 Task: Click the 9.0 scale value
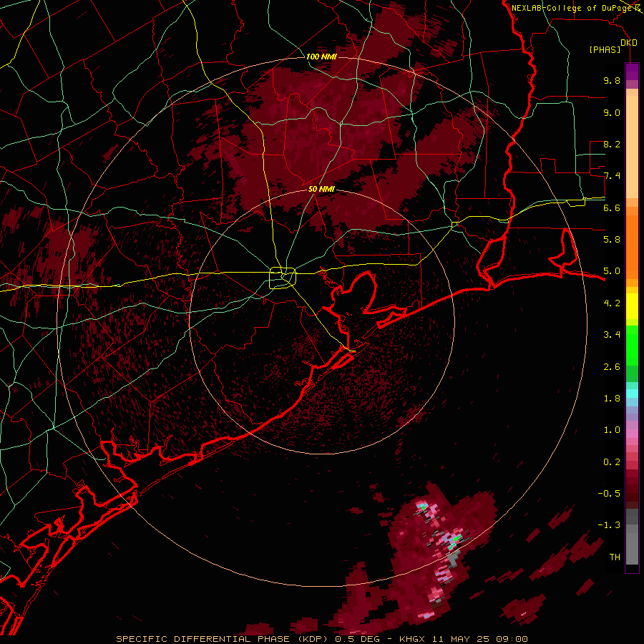coord(612,112)
